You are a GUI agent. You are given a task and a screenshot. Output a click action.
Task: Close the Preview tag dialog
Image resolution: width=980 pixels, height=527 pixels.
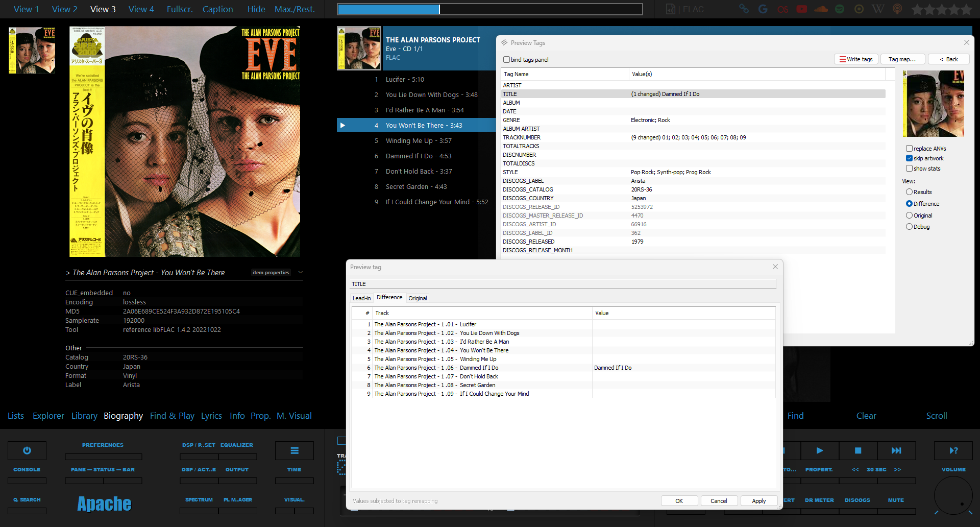coord(775,267)
